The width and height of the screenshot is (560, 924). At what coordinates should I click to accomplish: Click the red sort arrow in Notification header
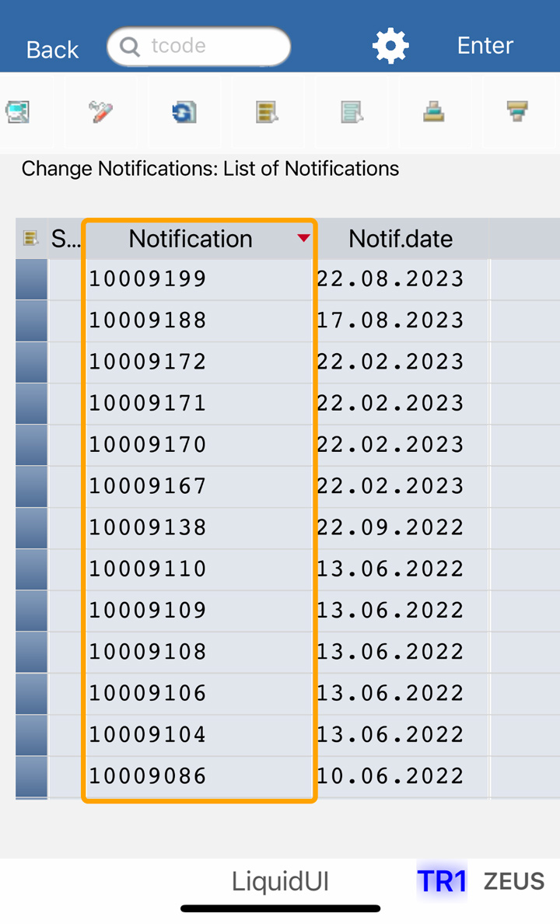[x=303, y=238]
